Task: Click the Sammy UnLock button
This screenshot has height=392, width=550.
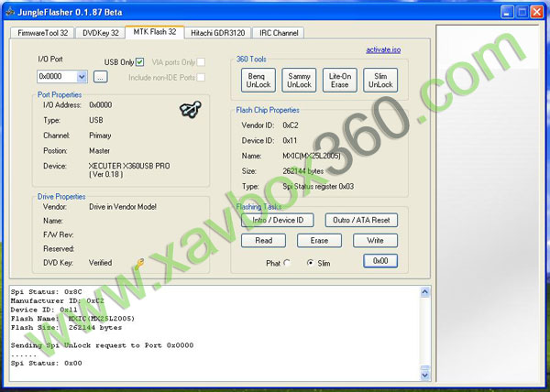Action: (299, 81)
